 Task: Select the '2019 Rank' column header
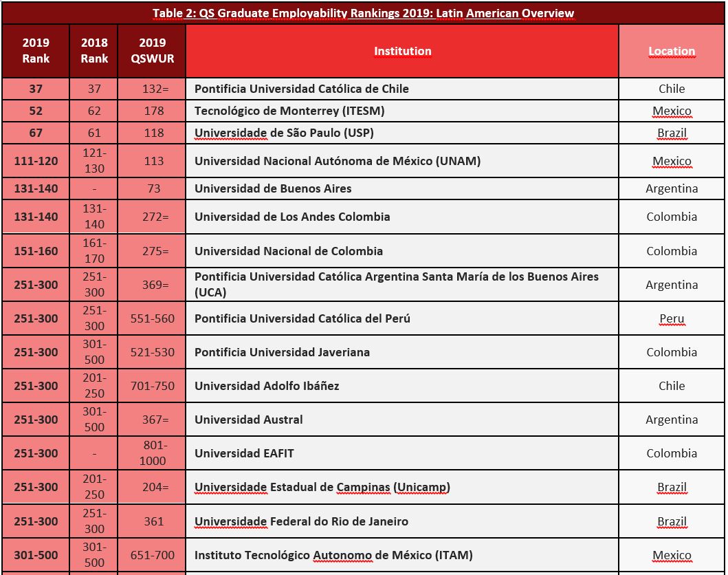[x=36, y=51]
